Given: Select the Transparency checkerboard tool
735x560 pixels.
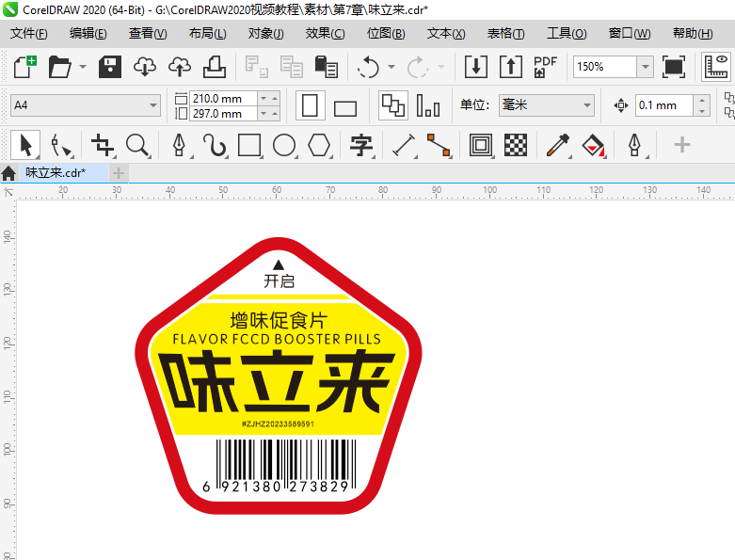Looking at the screenshot, I should coord(516,145).
